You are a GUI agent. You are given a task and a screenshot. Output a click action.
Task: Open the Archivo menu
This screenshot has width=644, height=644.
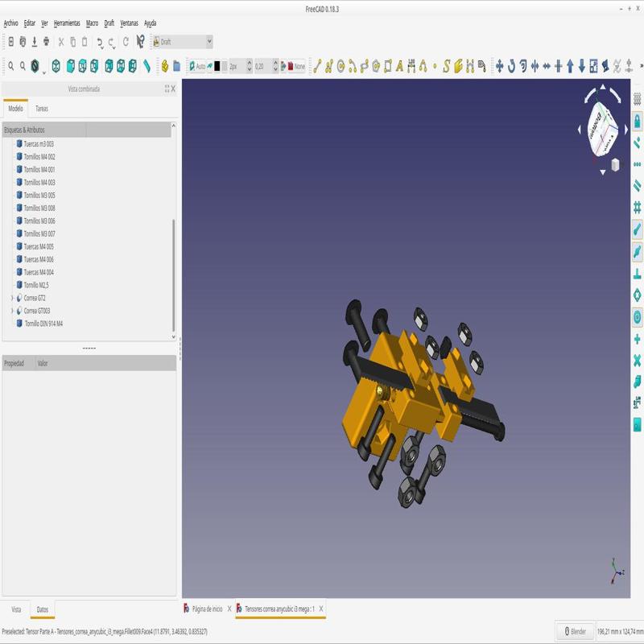pyautogui.click(x=10, y=23)
